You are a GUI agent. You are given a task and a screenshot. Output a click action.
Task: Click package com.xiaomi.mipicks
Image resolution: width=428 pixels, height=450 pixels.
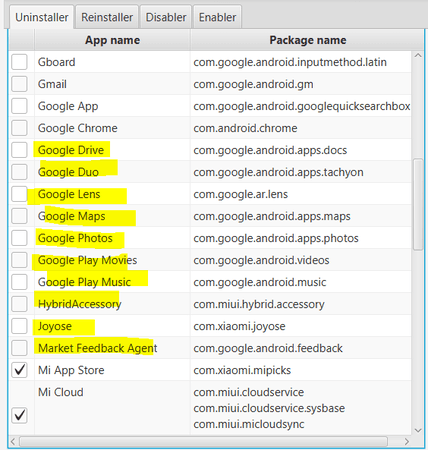point(242,370)
